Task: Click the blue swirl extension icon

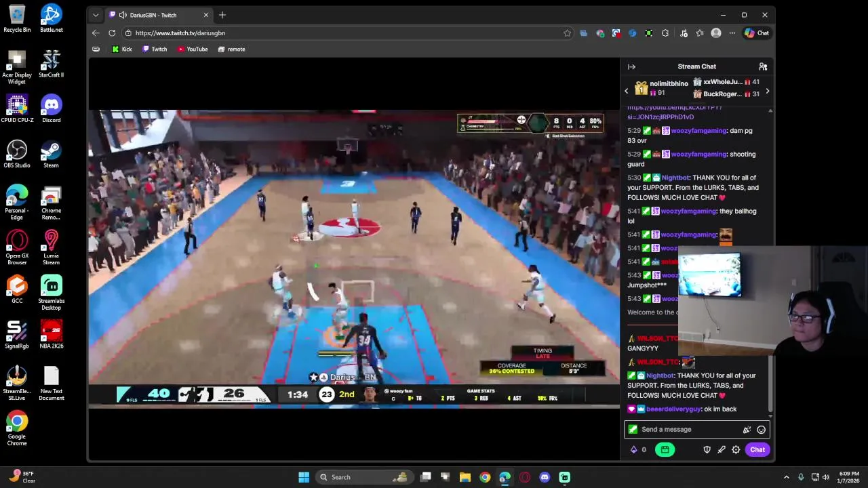Action: point(633,33)
